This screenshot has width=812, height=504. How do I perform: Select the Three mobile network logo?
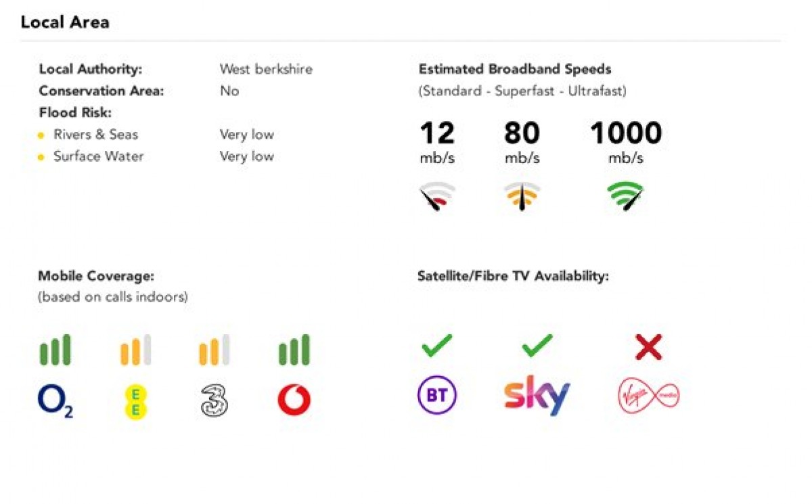click(x=215, y=402)
